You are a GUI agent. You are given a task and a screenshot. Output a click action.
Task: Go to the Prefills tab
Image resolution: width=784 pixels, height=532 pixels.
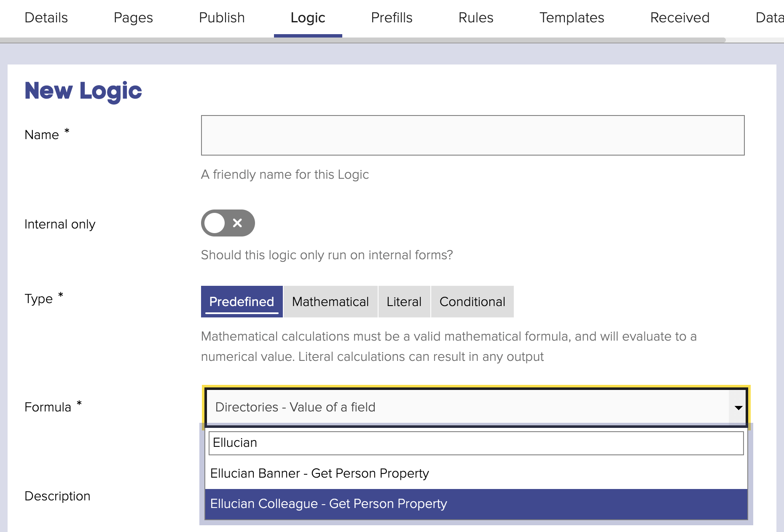pyautogui.click(x=392, y=18)
